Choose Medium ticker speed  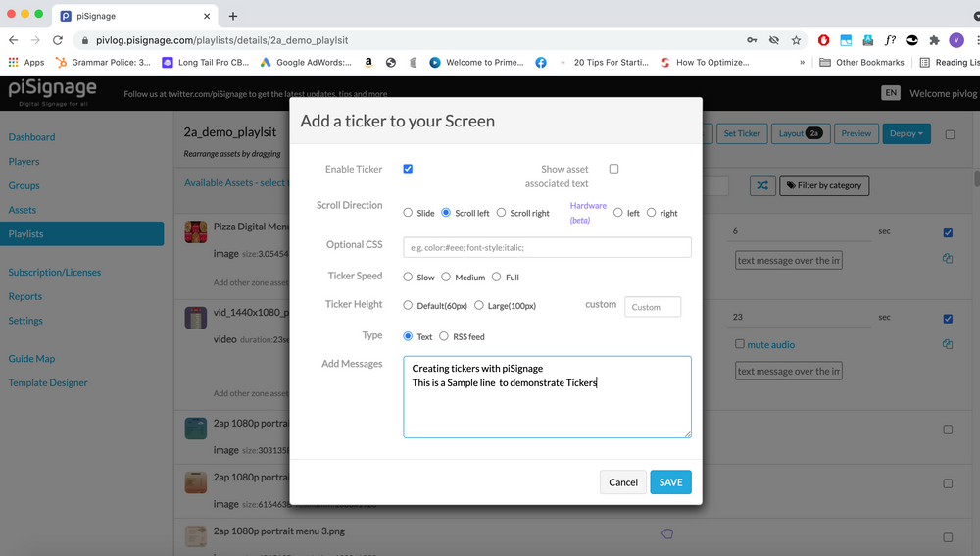tap(446, 278)
